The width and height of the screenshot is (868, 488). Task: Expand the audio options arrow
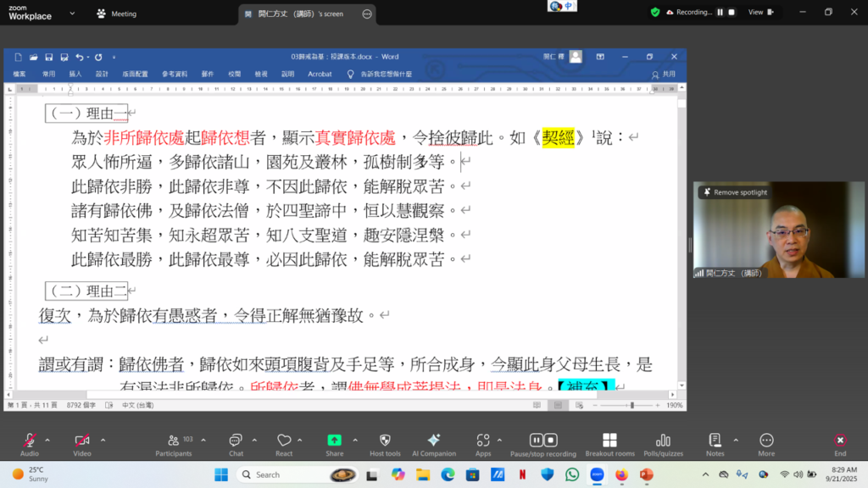[47, 440]
